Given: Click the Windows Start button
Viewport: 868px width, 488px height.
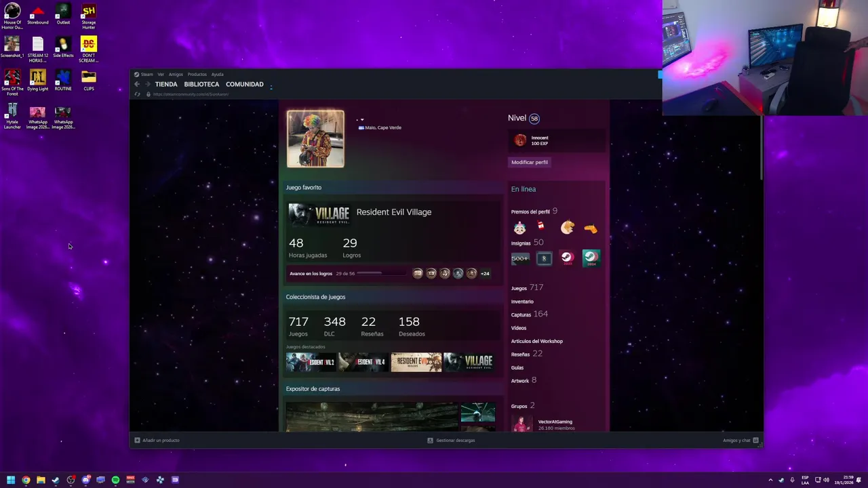Looking at the screenshot, I should [x=11, y=480].
